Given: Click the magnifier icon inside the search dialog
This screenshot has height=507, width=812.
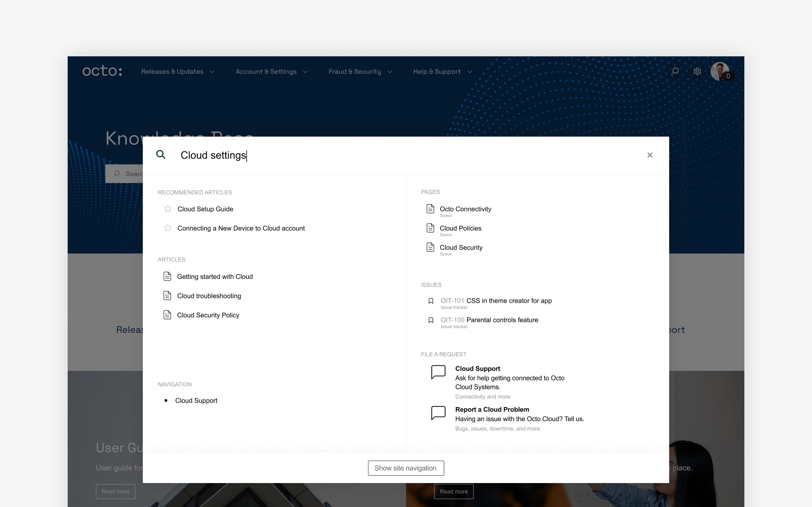Looking at the screenshot, I should pos(161,155).
